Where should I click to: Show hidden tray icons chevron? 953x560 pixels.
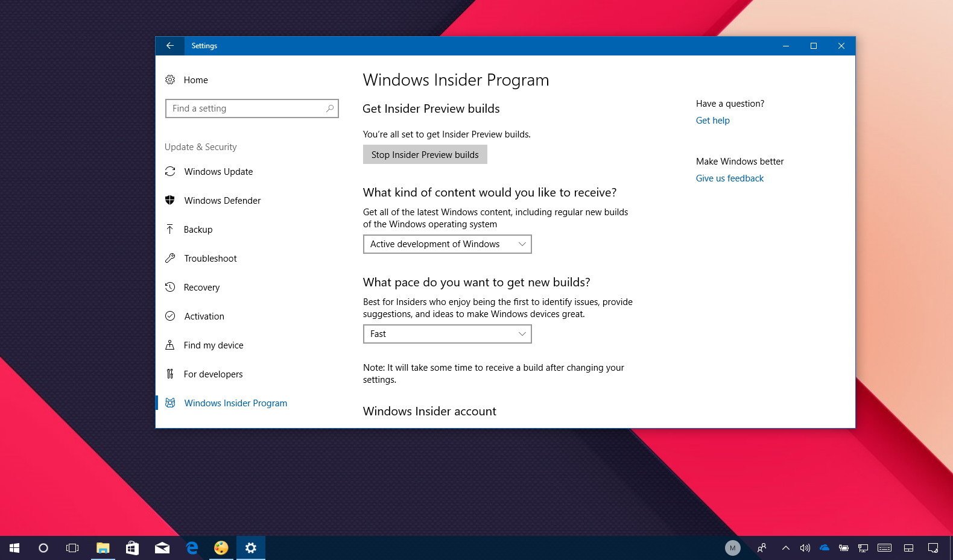point(786,548)
